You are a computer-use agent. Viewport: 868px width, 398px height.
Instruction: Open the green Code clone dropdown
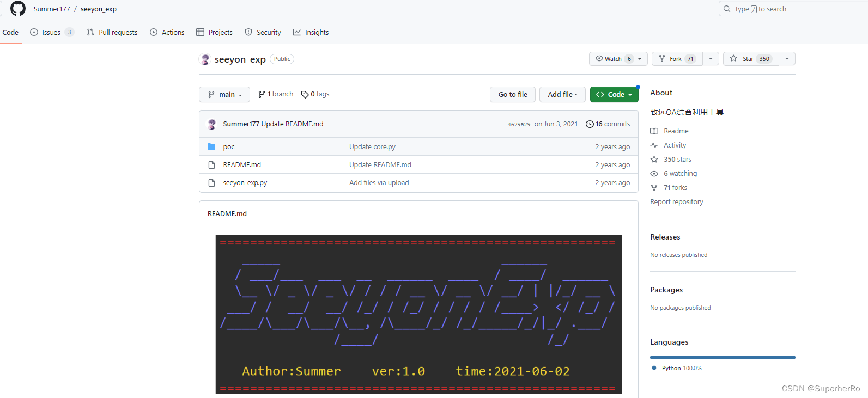click(614, 95)
